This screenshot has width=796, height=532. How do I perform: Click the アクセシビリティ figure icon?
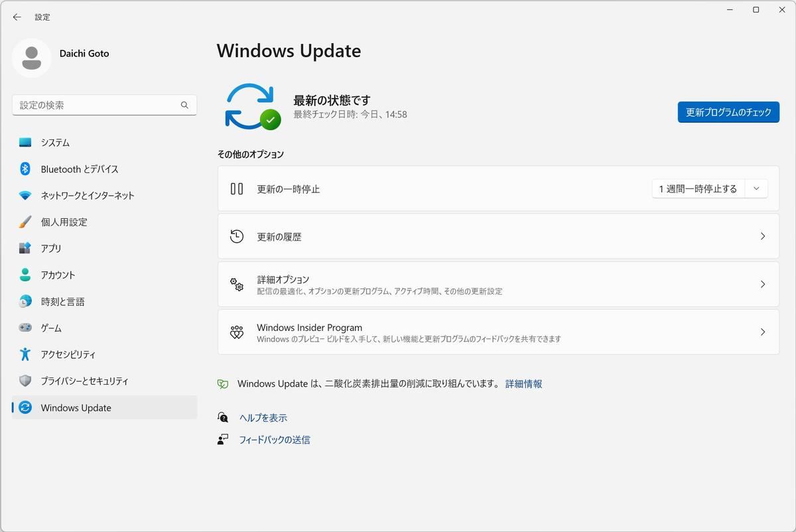(25, 354)
